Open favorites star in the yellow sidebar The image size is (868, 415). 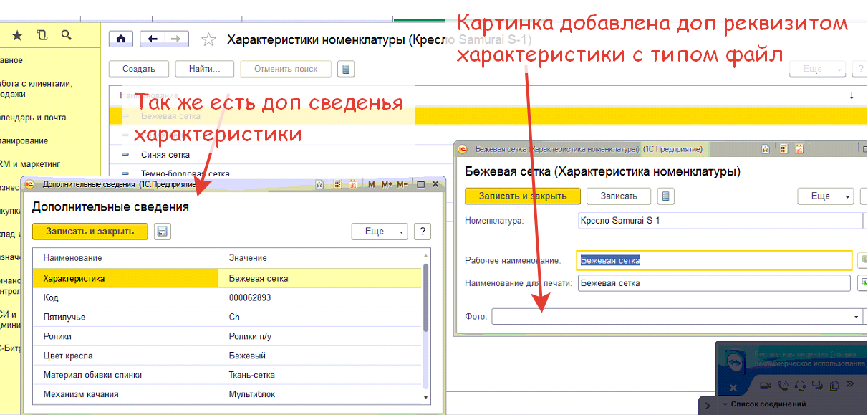[x=17, y=35]
